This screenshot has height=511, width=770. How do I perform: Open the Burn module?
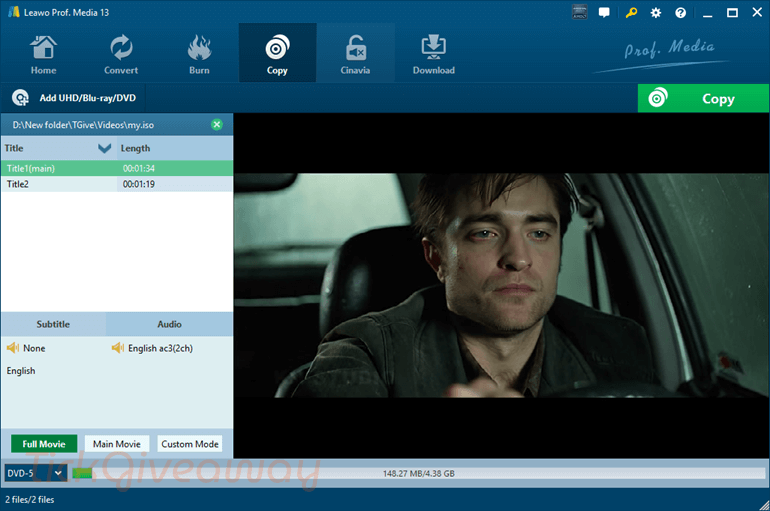click(x=199, y=54)
